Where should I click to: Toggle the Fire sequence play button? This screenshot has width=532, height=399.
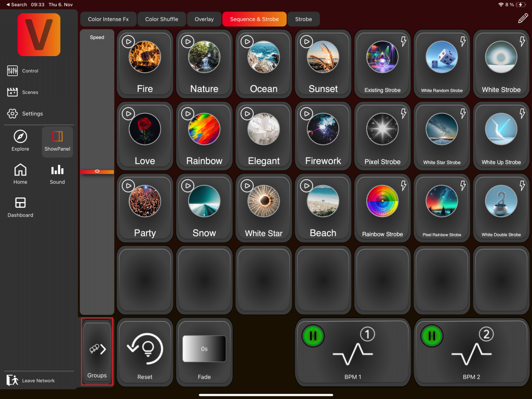point(128,42)
